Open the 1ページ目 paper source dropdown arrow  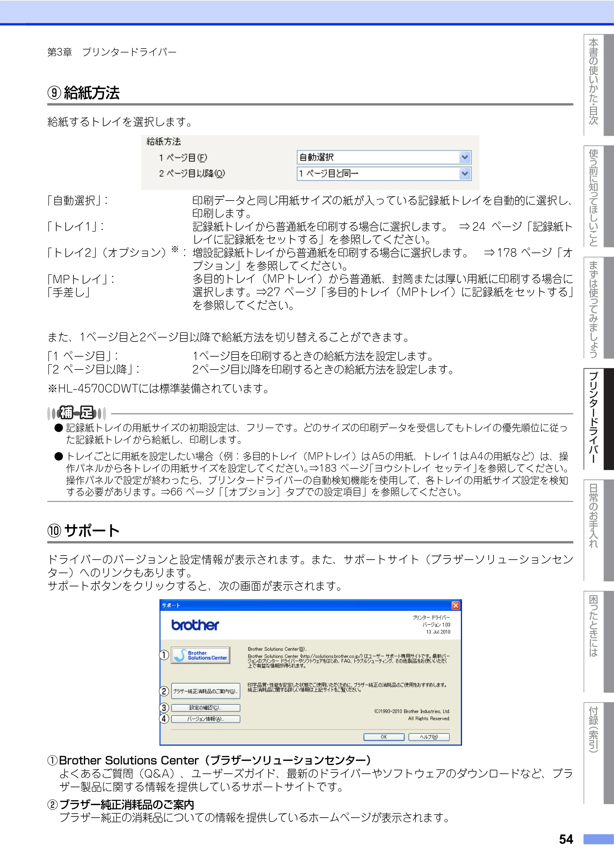pyautogui.click(x=465, y=157)
